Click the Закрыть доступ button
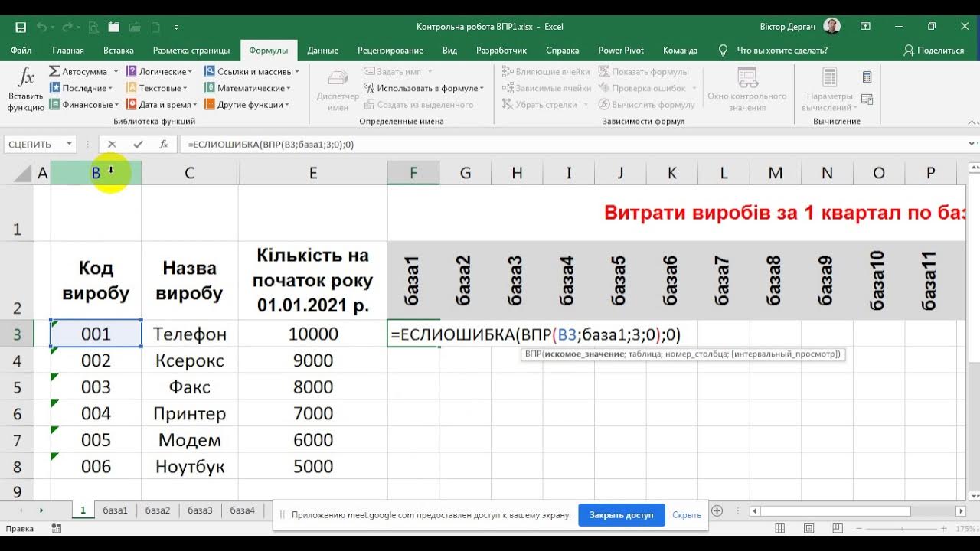The image size is (980, 551). click(x=622, y=515)
